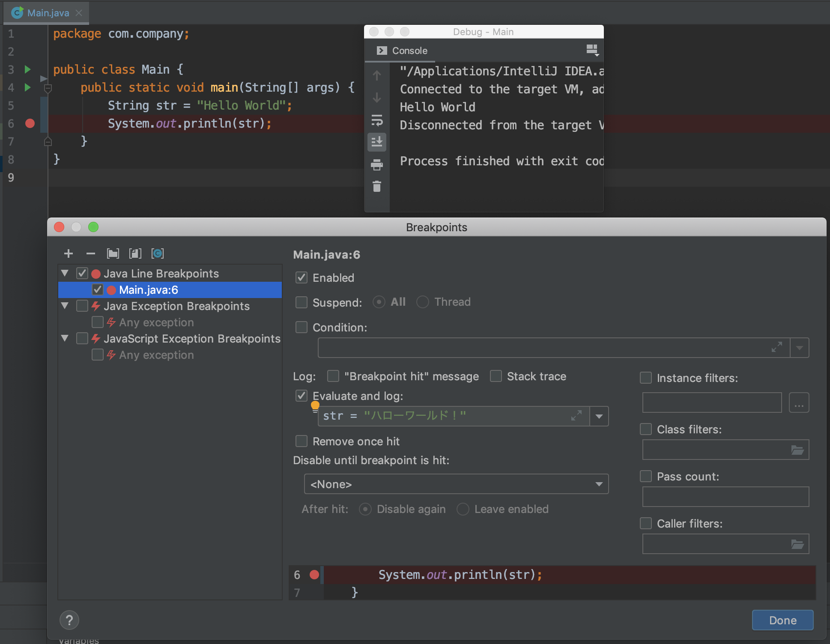This screenshot has width=830, height=644.
Task: Select Disable again radio option
Action: coord(365,509)
